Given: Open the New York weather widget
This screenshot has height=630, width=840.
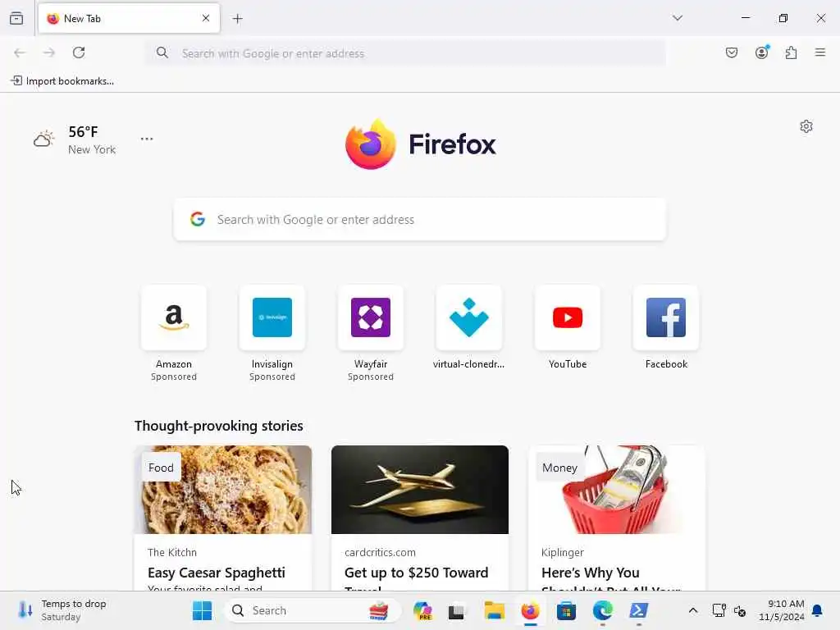Looking at the screenshot, I should pos(75,139).
